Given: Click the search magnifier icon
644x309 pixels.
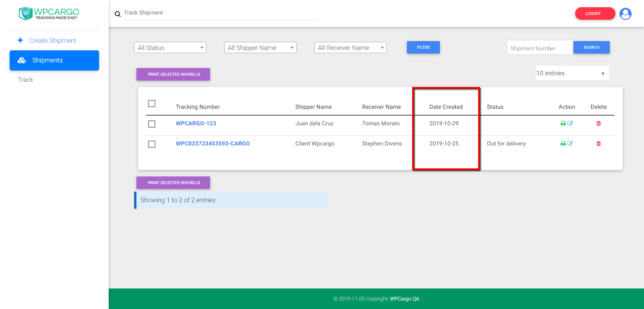Looking at the screenshot, I should 118,14.
